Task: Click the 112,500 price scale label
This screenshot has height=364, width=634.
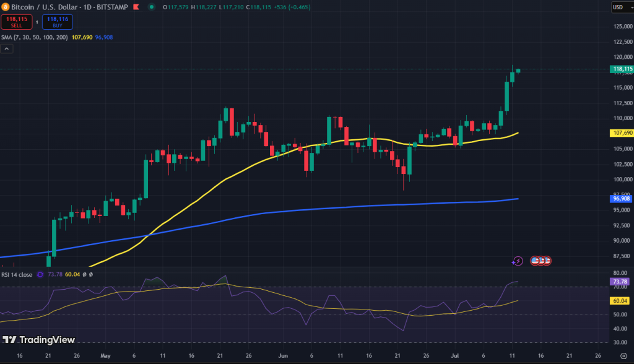Action: pos(623,103)
